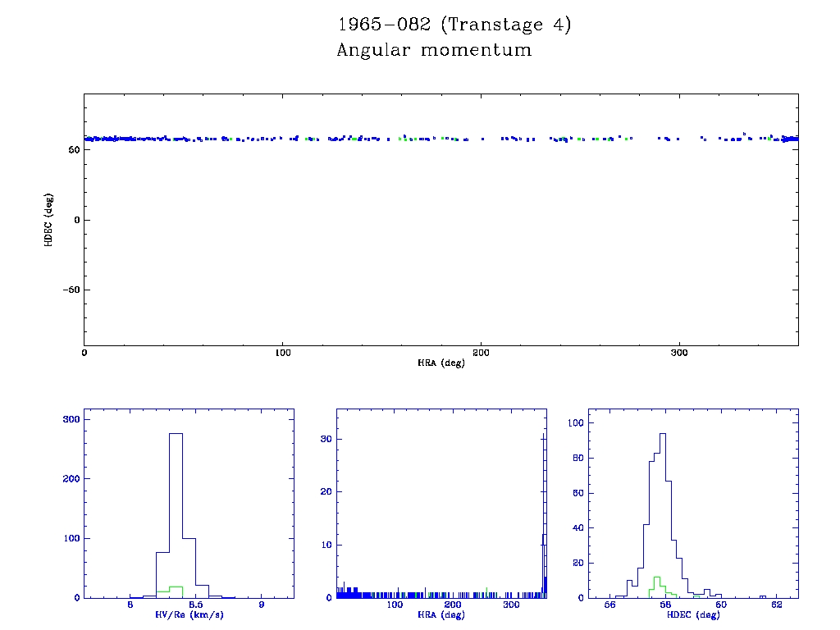Click the 300 tick label on scatter plot x-axis
This screenshot has width=840, height=630.
click(679, 354)
